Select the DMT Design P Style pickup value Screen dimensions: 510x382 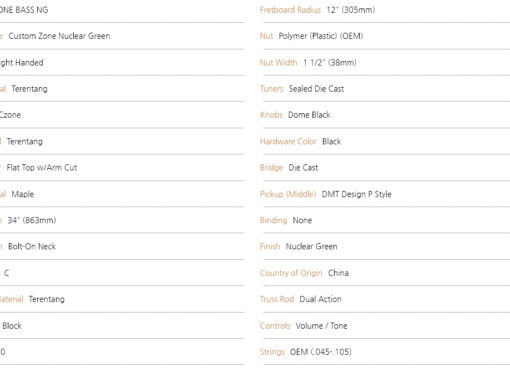(x=356, y=194)
